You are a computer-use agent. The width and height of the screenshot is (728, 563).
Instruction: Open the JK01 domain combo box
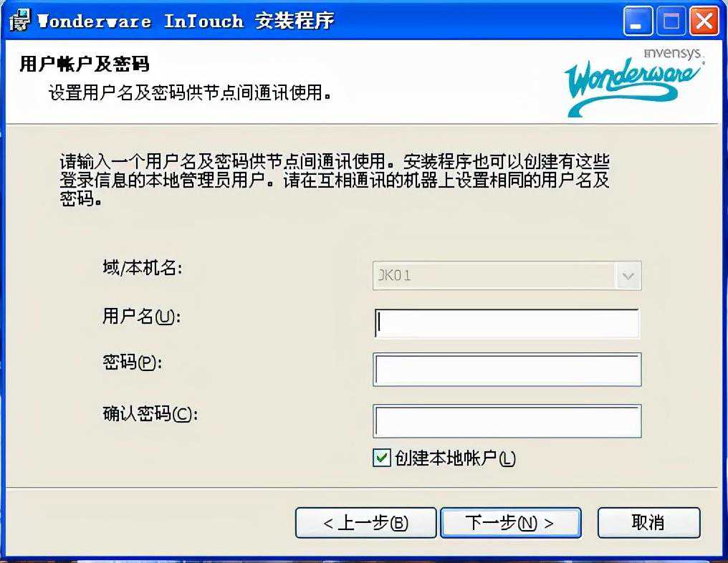click(507, 276)
